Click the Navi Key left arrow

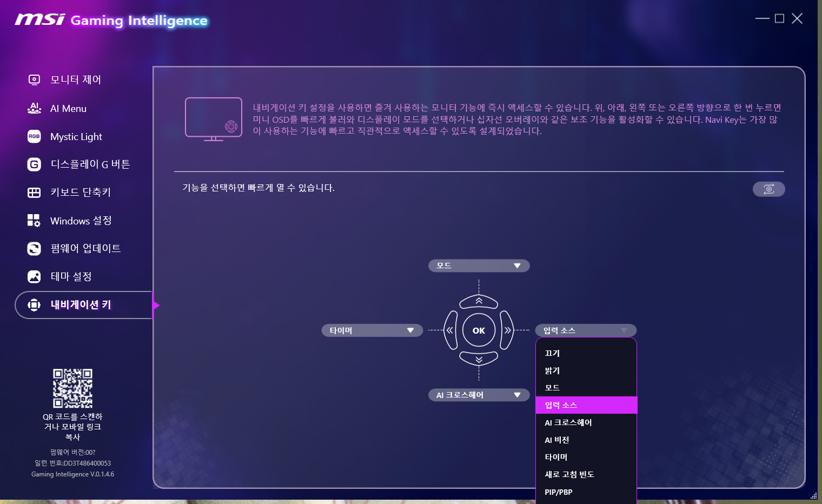[450, 330]
